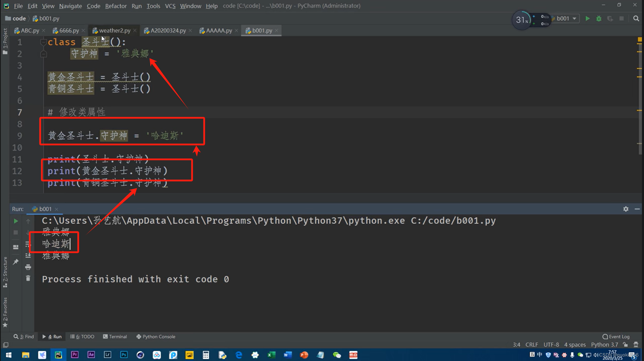Open the Refactor menu
The height and width of the screenshot is (361, 644).
coord(116,6)
